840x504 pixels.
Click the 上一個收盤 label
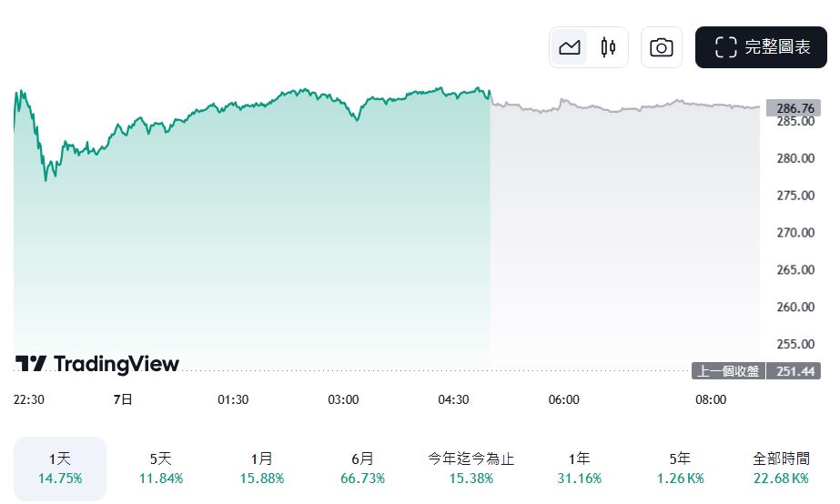coord(728,371)
